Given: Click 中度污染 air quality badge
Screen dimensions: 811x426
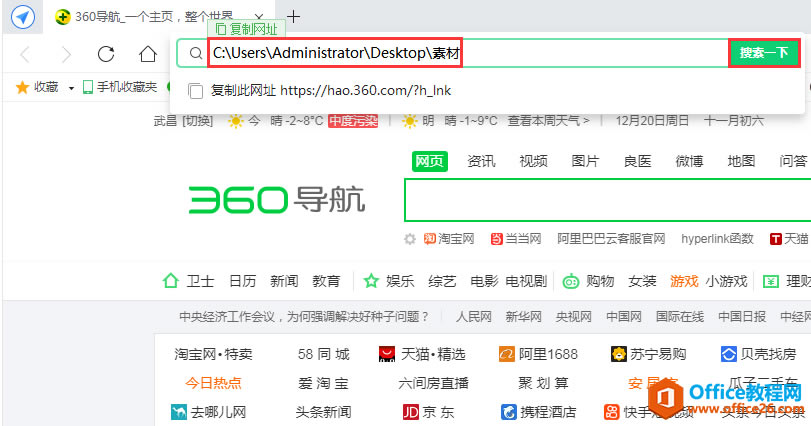Looking at the screenshot, I should pyautogui.click(x=353, y=121).
